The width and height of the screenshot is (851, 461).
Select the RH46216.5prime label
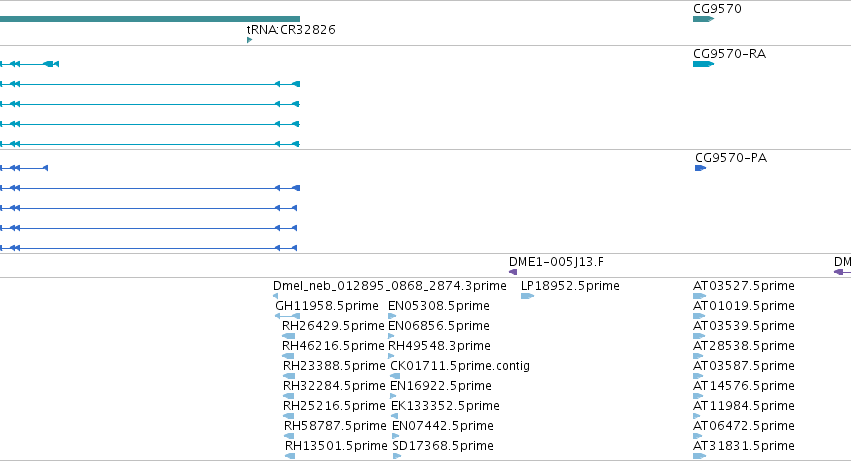coord(333,346)
